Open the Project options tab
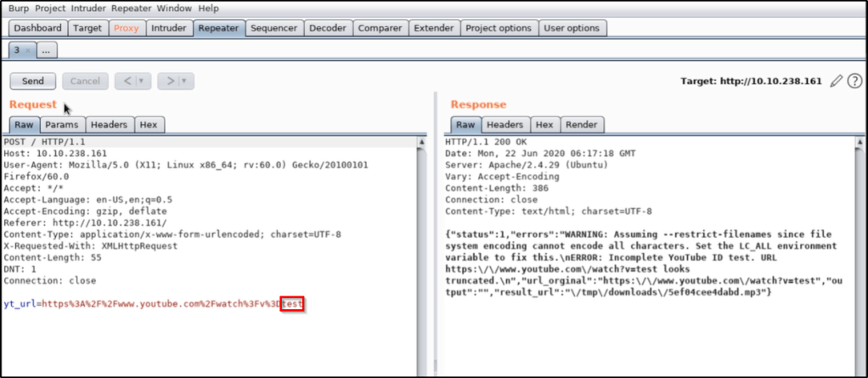This screenshot has width=868, height=378. (x=498, y=28)
